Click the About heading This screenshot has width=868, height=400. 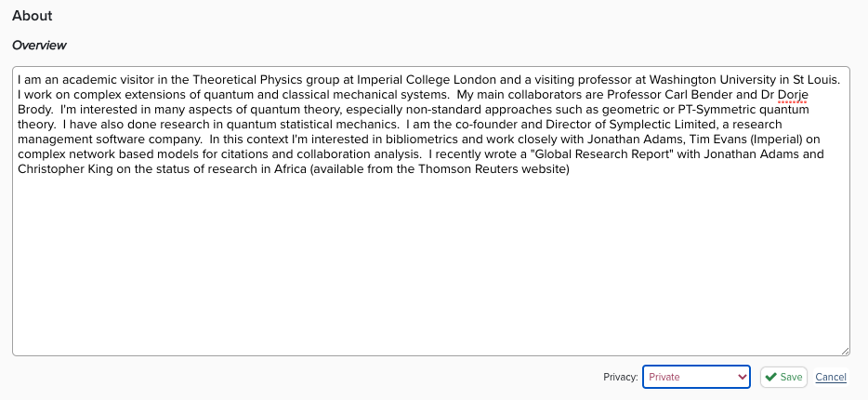[33, 16]
